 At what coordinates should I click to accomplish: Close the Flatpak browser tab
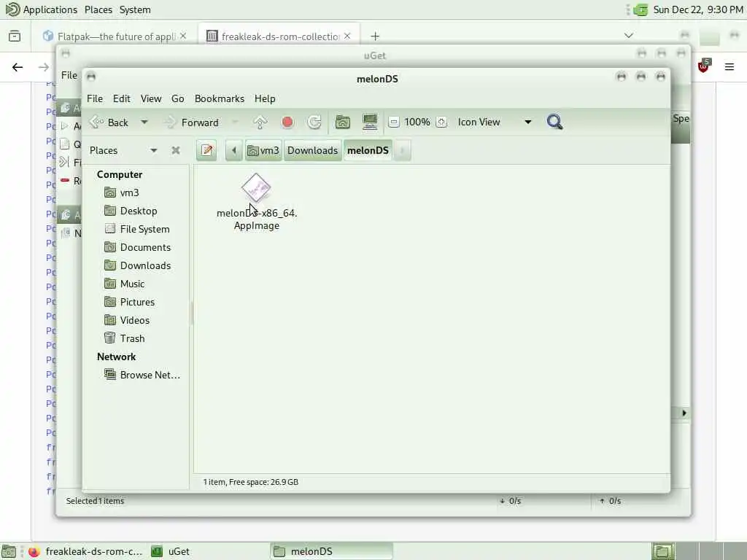[183, 36]
